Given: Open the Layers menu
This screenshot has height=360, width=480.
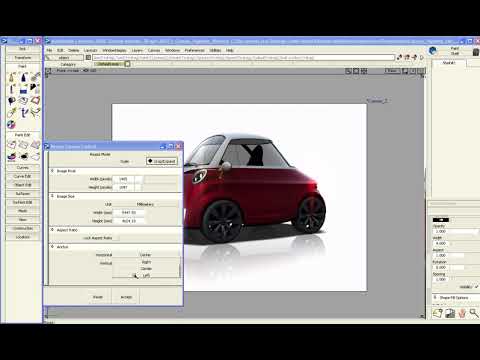Looking at the screenshot, I should (137, 50).
